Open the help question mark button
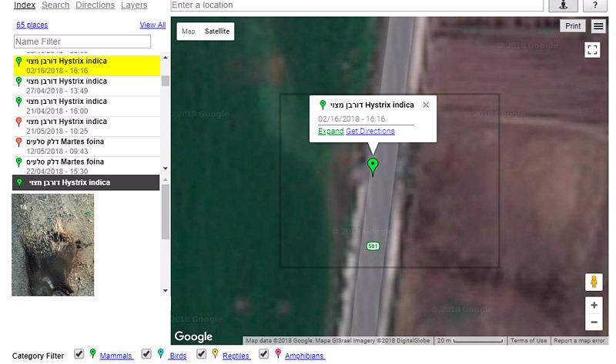This screenshot has height=364, width=616. [x=595, y=5]
